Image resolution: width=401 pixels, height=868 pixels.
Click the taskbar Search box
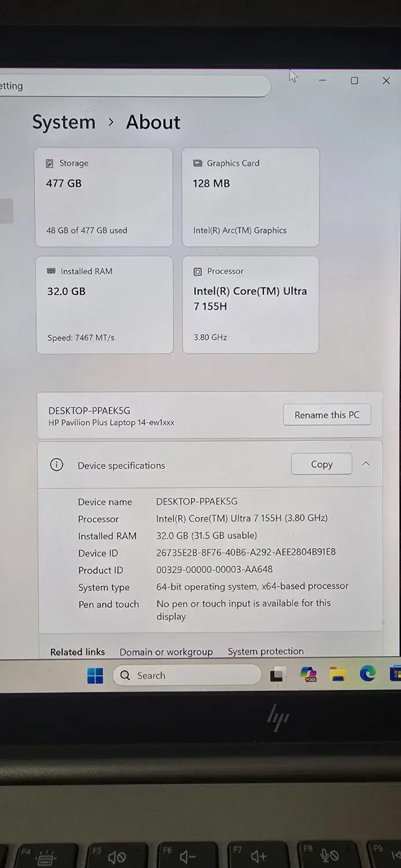click(187, 675)
